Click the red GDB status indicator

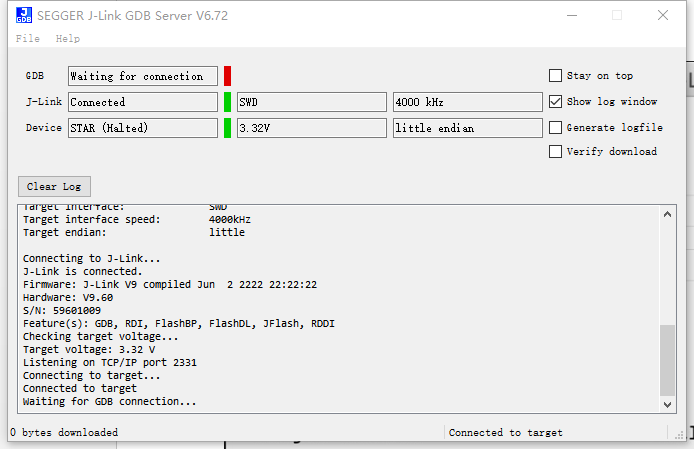click(x=227, y=76)
